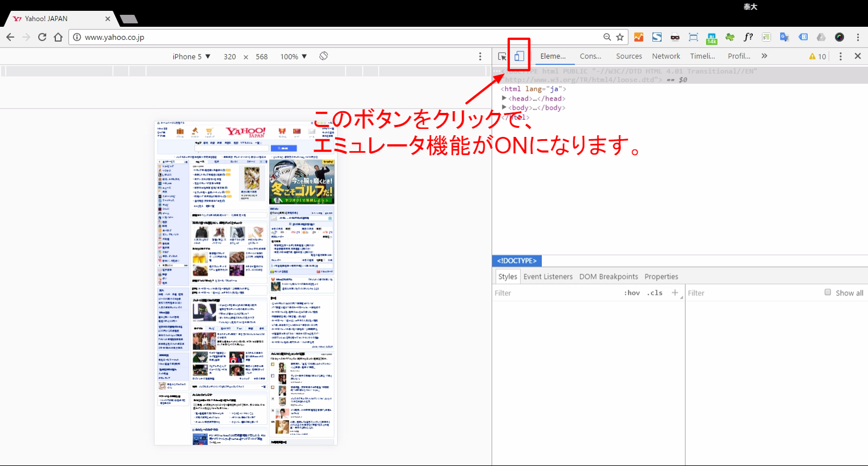Edit the device width value 320
The image size is (868, 466).
(x=230, y=56)
